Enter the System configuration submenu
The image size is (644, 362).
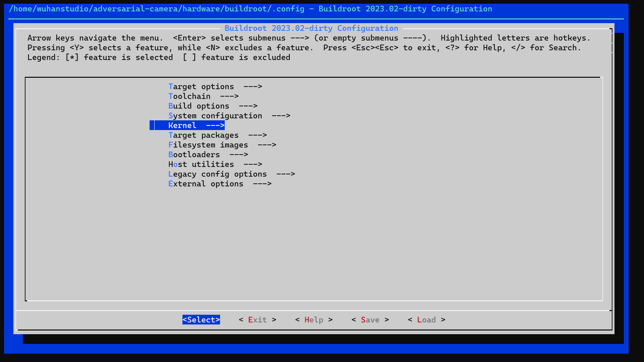pos(215,116)
